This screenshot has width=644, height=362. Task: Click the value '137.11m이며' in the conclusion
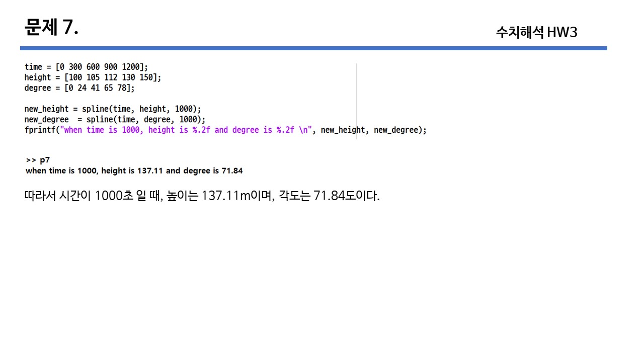click(x=237, y=195)
